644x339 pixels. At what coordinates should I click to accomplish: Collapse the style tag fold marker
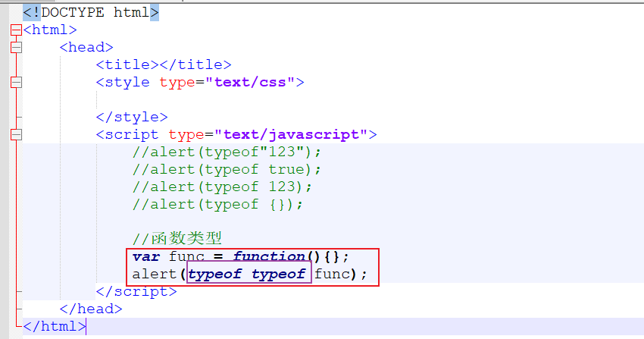pyautogui.click(x=16, y=82)
